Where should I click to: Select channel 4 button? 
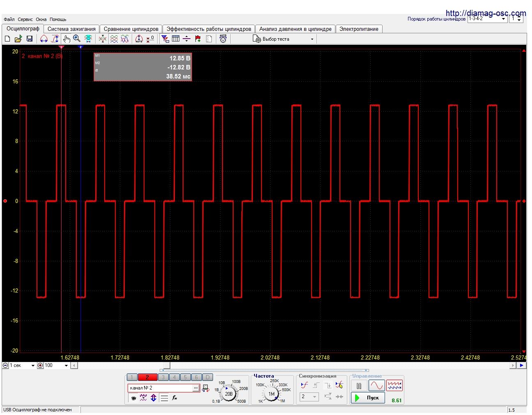174,377
